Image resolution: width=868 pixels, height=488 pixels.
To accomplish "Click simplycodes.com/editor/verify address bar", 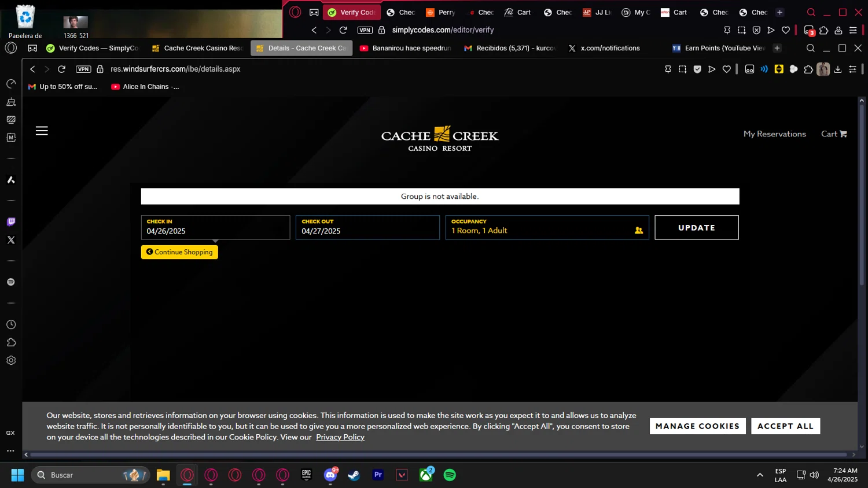I will click(443, 30).
